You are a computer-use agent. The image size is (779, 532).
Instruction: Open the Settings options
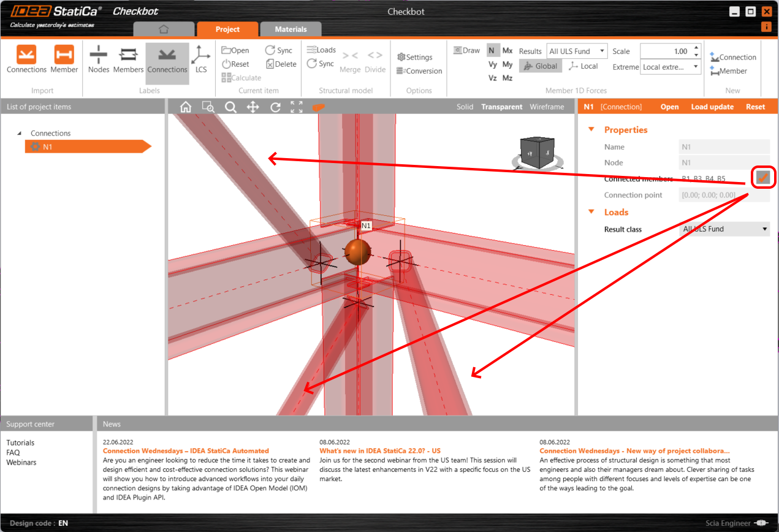(x=415, y=57)
